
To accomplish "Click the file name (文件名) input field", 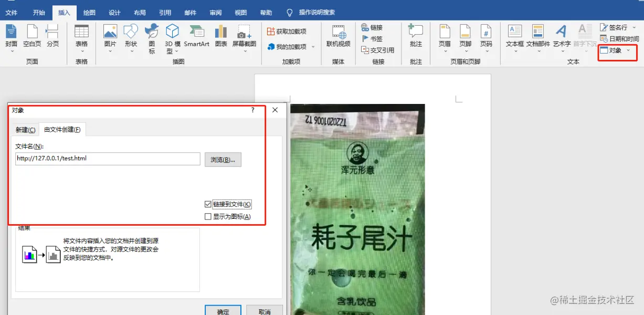I will 108,158.
